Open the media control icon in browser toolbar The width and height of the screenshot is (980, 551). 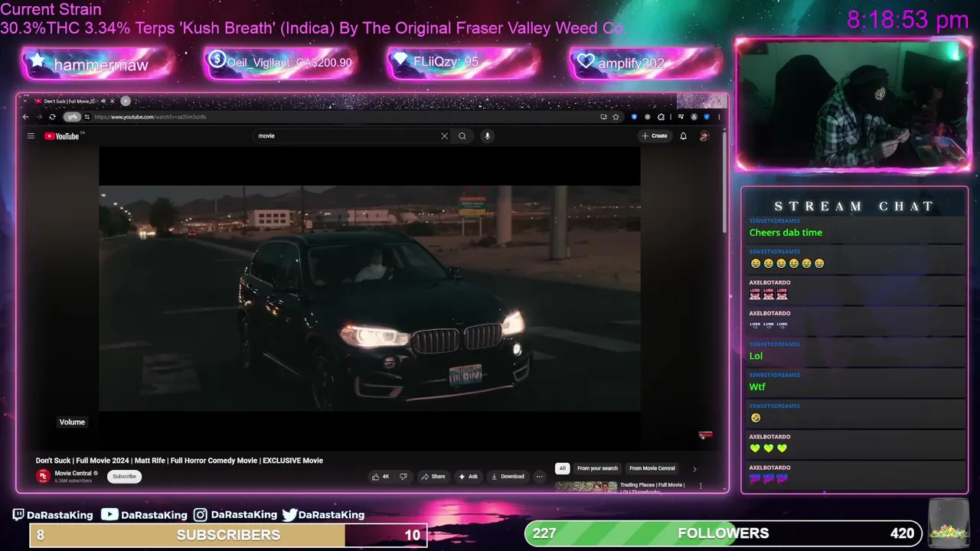(x=681, y=117)
